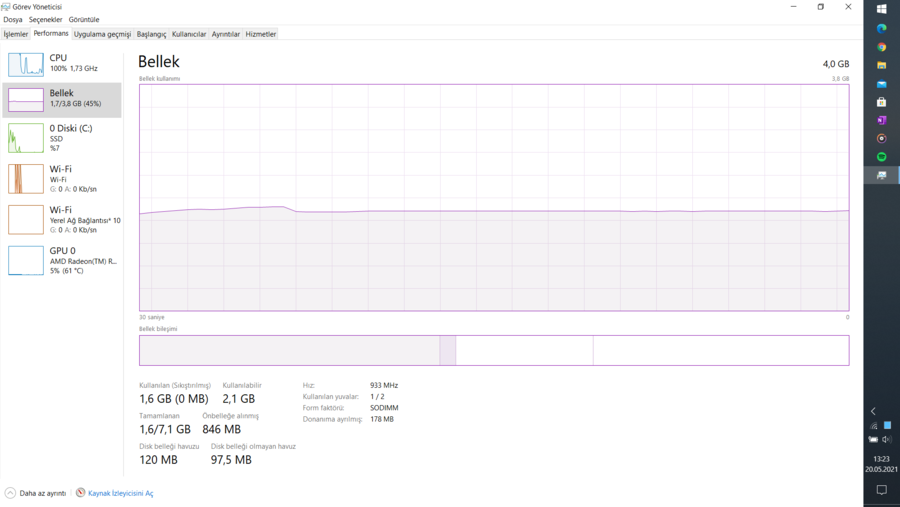The image size is (900, 507).
Task: Collapse view with Daha az ayrıntı
Action: point(35,493)
